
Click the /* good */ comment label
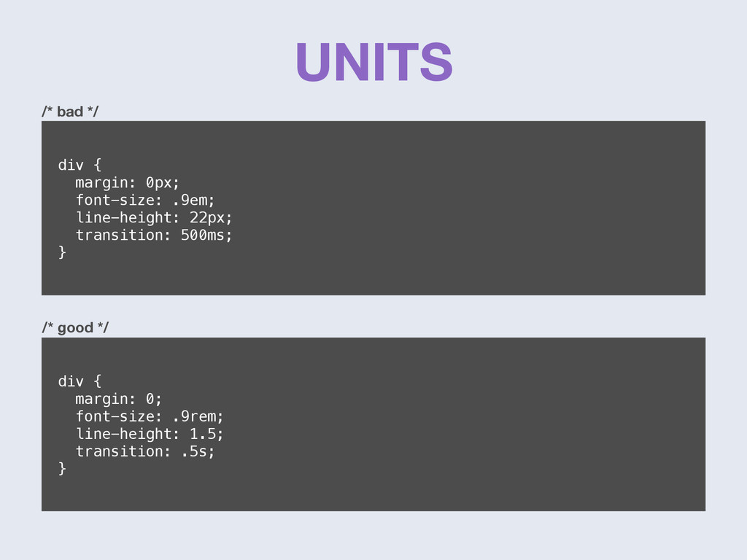(x=75, y=327)
